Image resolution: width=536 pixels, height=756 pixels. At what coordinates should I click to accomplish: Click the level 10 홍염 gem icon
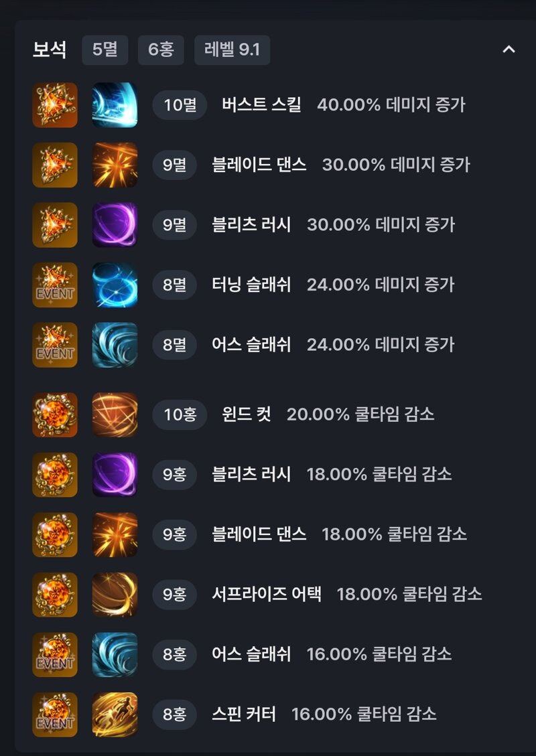(55, 414)
